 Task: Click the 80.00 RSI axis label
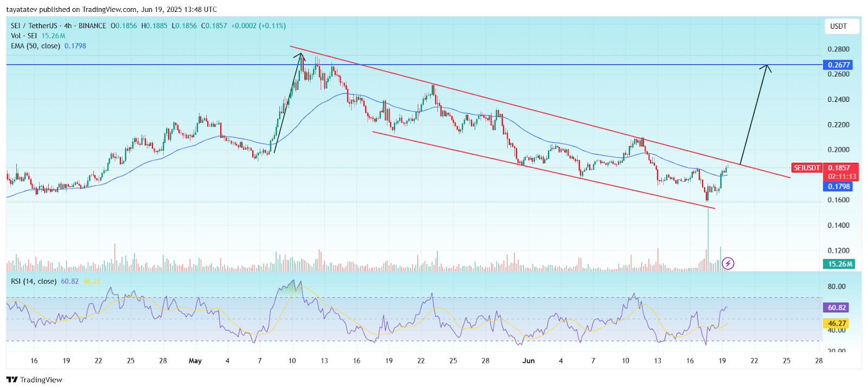tap(836, 286)
